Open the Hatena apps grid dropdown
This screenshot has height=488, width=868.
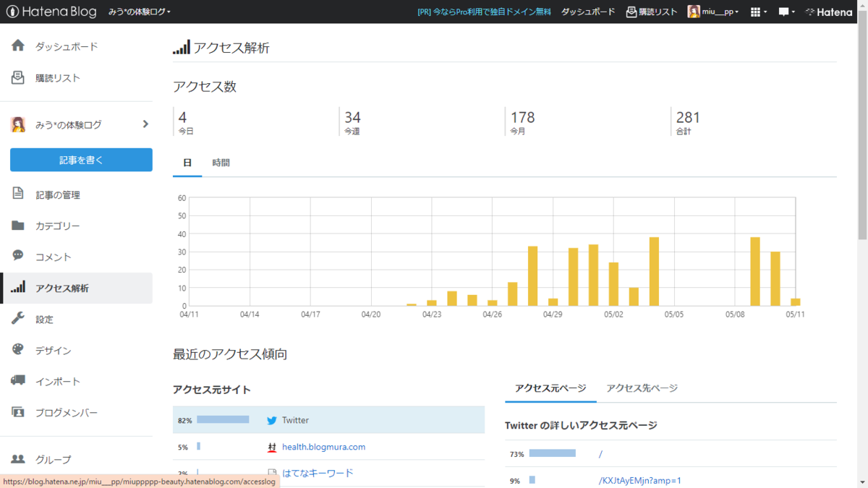point(757,12)
